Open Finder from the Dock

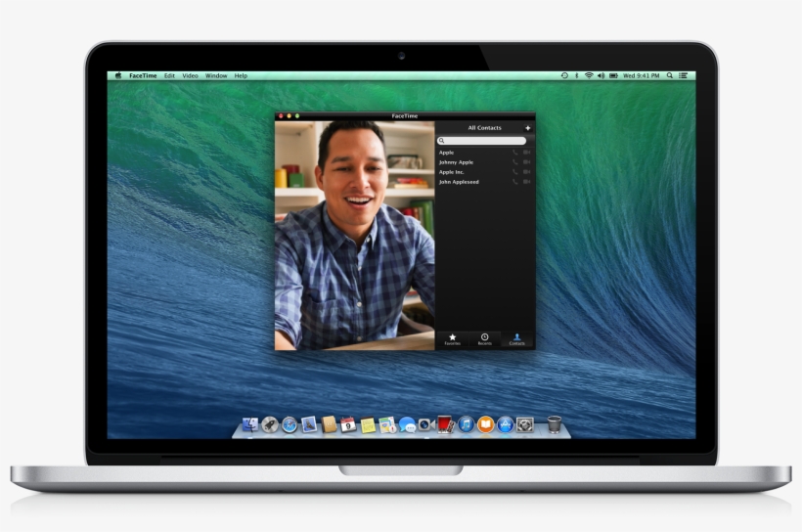(x=250, y=424)
